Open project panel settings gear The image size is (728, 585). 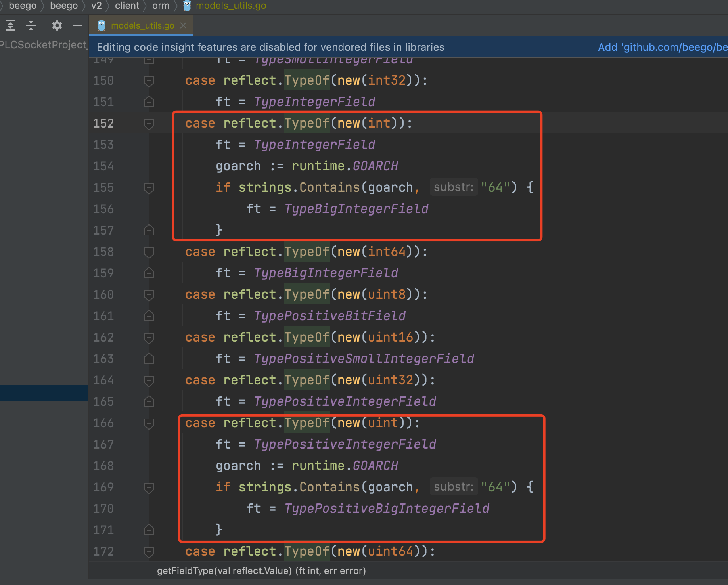pos(57,25)
